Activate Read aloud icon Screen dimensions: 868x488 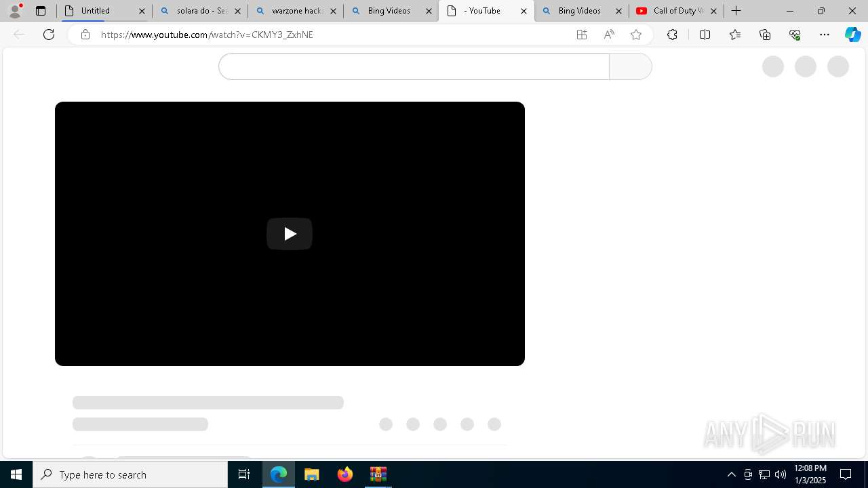tap(609, 35)
